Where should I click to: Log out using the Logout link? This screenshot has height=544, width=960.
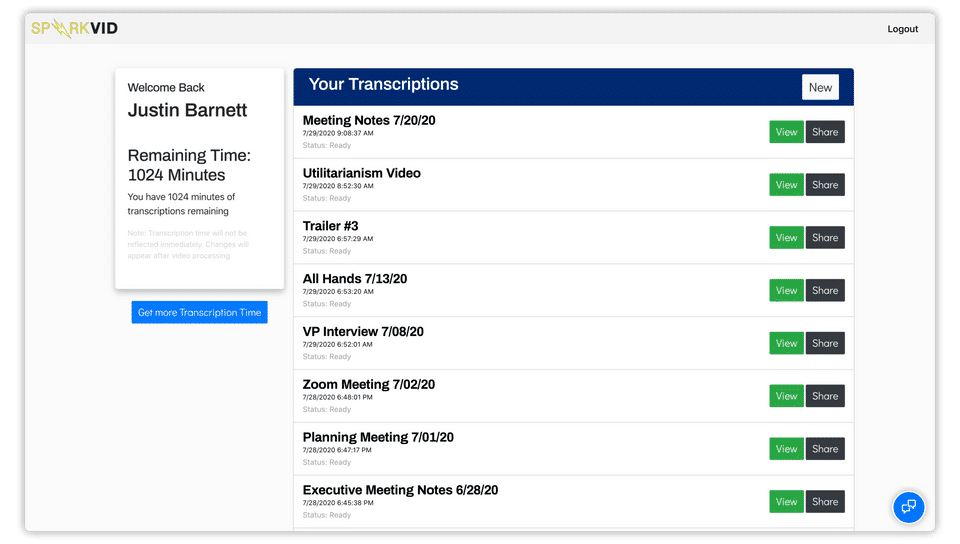tap(902, 29)
